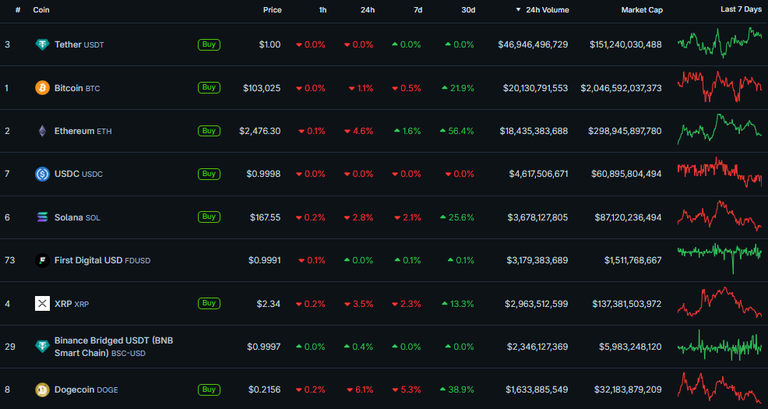The height and width of the screenshot is (409, 768).
Task: Click Dogecoin price $0.2156
Action: [x=264, y=390]
